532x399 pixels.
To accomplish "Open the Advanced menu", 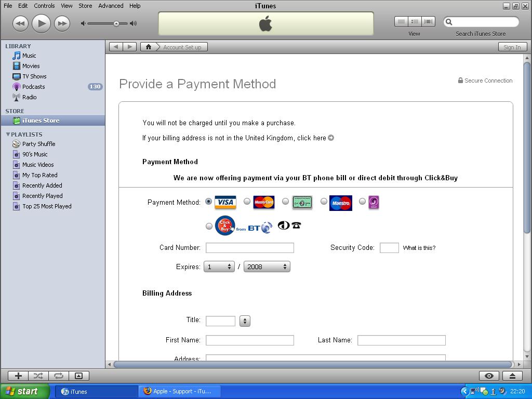I will 111,6.
